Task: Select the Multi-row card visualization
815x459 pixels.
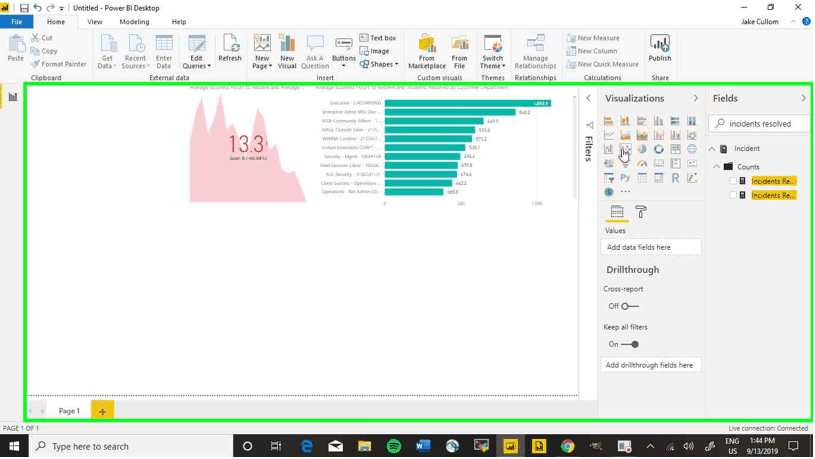Action: 675,163
